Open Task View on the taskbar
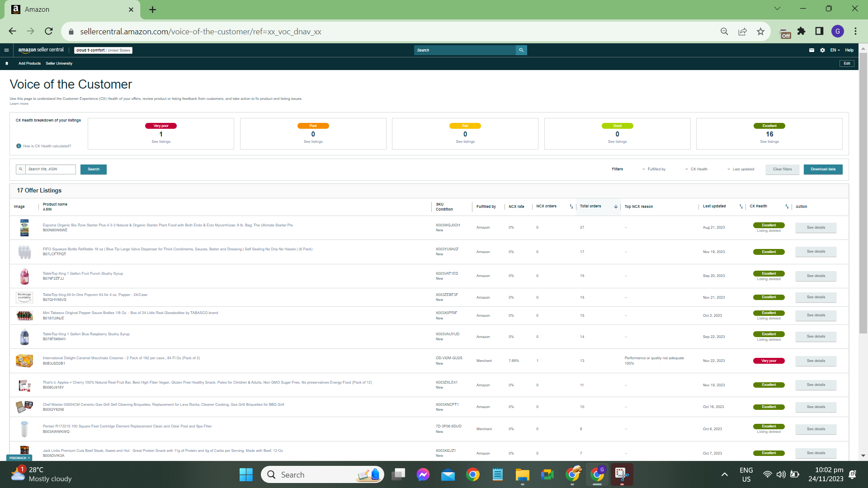 point(398,475)
